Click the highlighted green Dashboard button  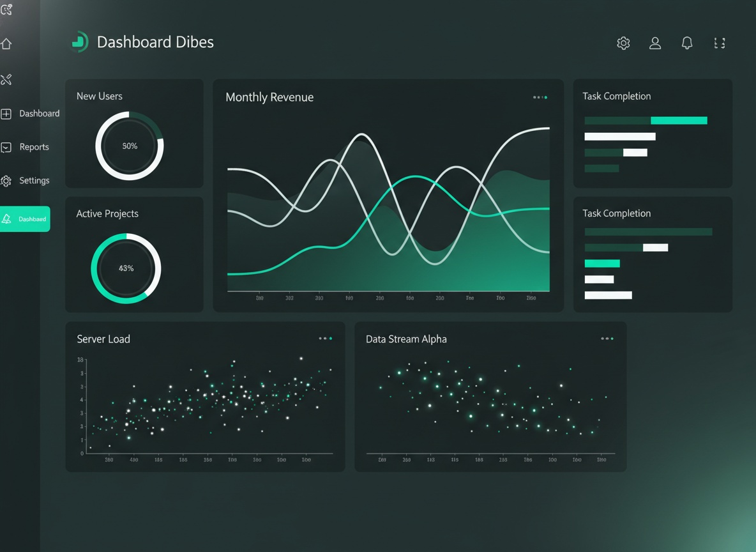click(26, 219)
